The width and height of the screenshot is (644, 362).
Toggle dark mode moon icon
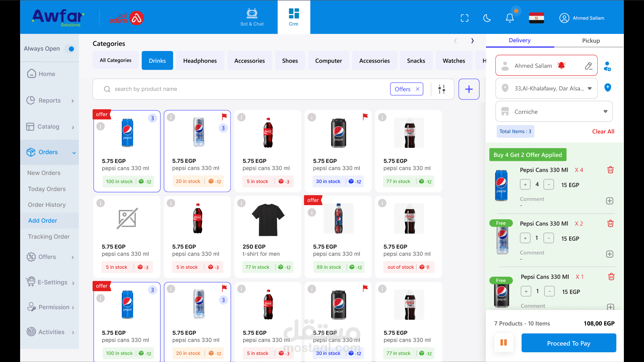click(x=487, y=18)
